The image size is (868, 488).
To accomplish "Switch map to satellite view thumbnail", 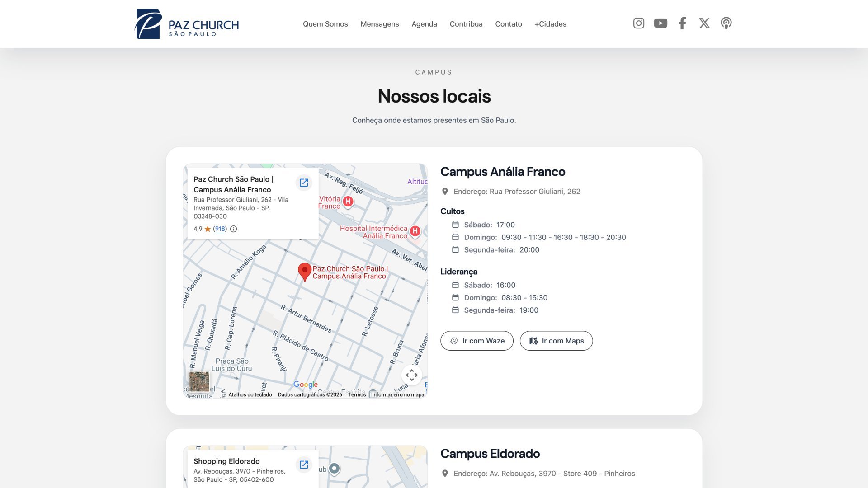I will [x=199, y=381].
